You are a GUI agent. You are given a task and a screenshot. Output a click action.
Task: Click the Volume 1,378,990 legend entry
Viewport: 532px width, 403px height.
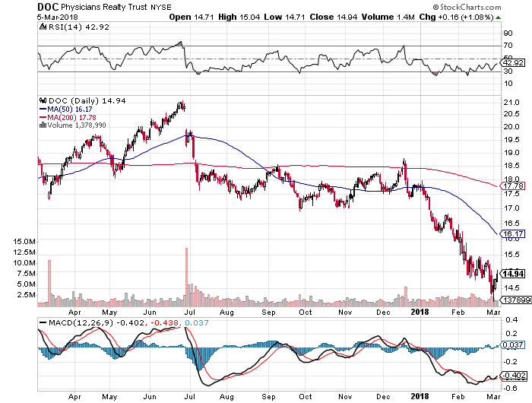[x=77, y=125]
